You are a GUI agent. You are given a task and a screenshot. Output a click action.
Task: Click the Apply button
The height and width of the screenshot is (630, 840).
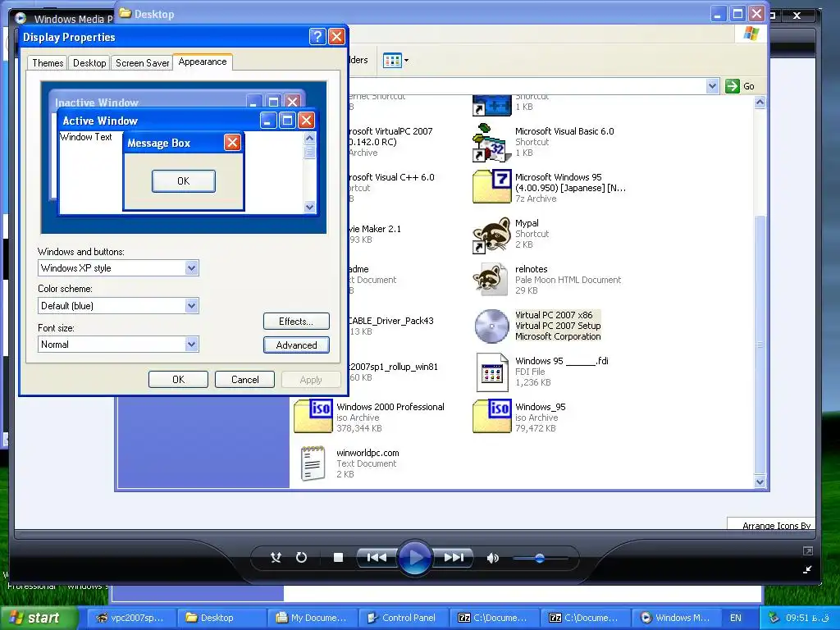click(311, 379)
